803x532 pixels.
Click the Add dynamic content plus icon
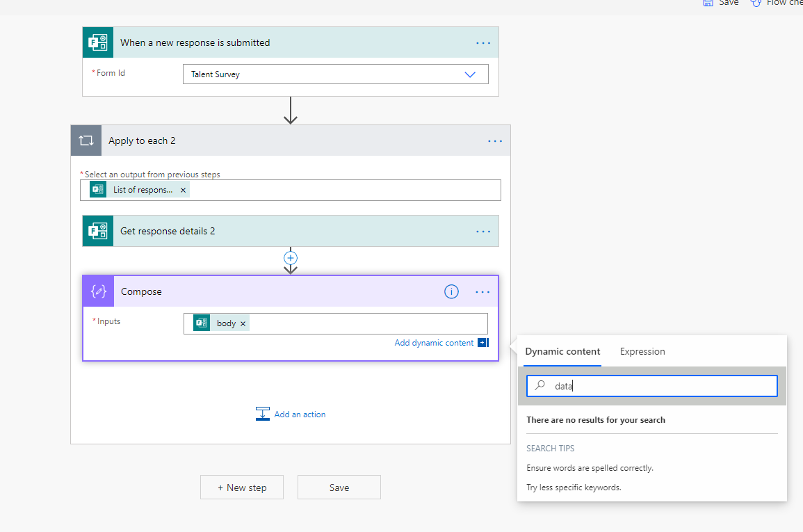(x=482, y=342)
